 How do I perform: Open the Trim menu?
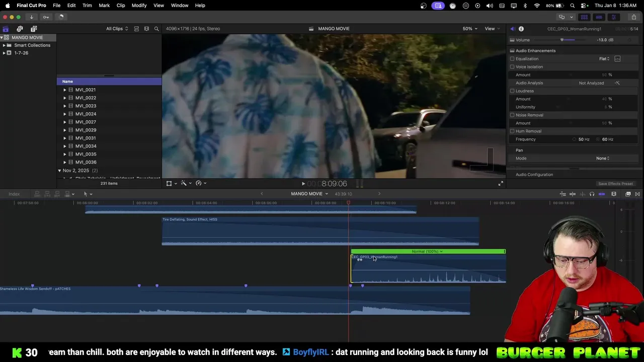[87, 6]
